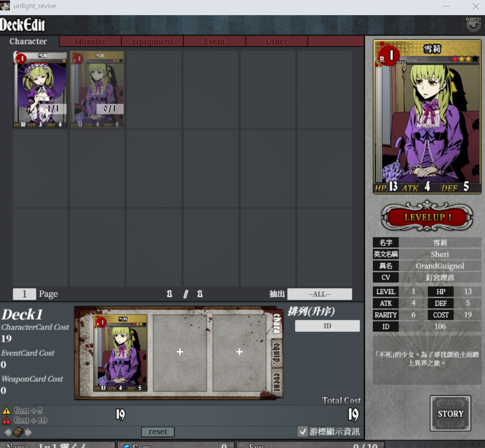Screen dimensions: 485x448
Task: Click the page number input field
Action: point(24,294)
